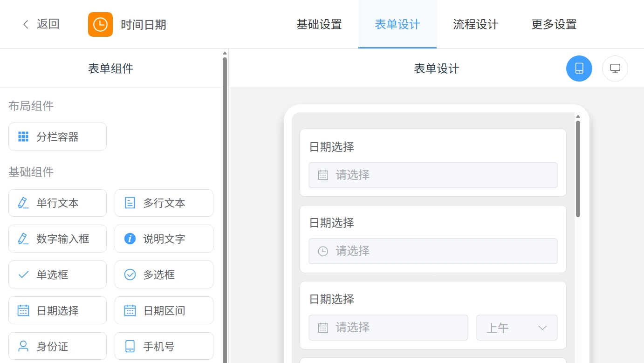
Task: Click the back arrow icon
Action: [x=26, y=24]
